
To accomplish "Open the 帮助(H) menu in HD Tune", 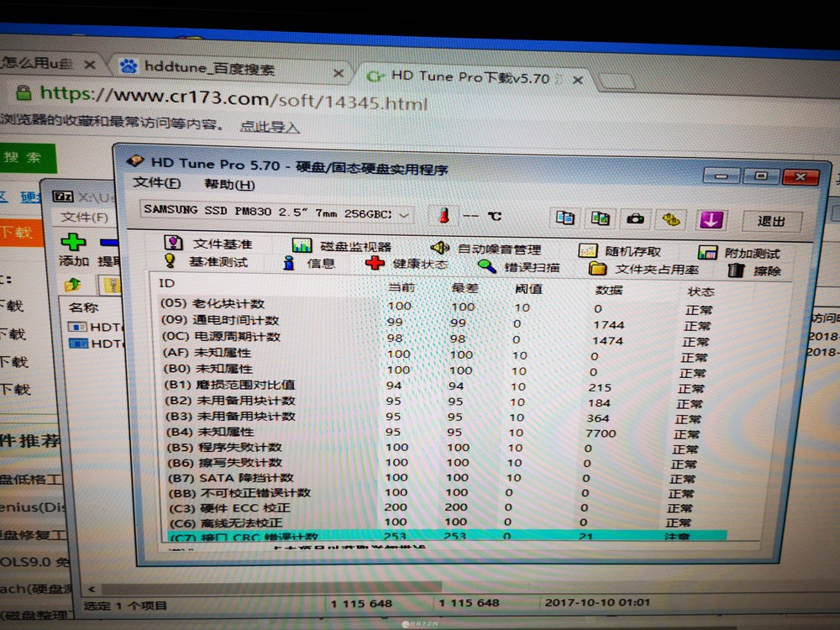I will coord(229,184).
